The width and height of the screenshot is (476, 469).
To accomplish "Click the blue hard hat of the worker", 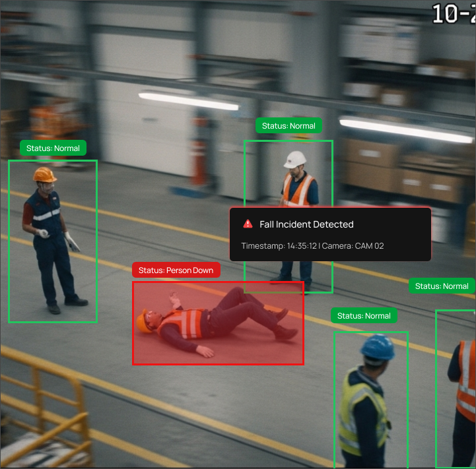I will (378, 348).
